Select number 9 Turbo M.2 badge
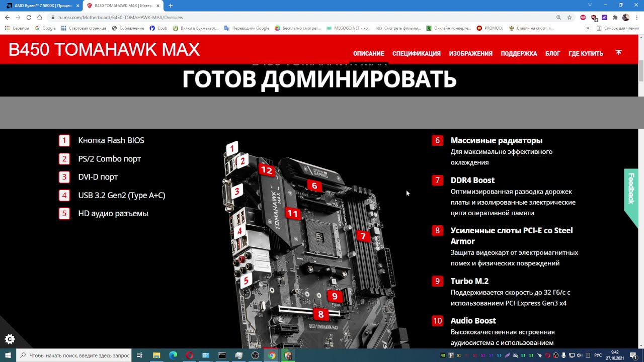 point(437,281)
